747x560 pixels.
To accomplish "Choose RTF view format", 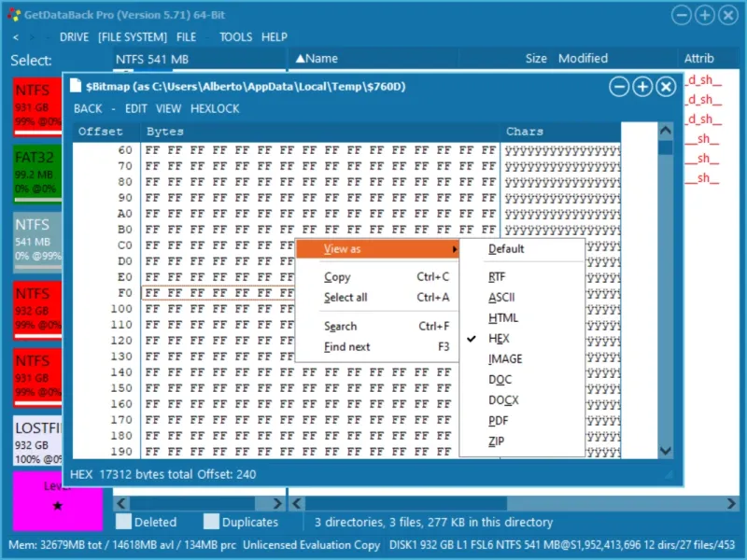I will click(522, 277).
